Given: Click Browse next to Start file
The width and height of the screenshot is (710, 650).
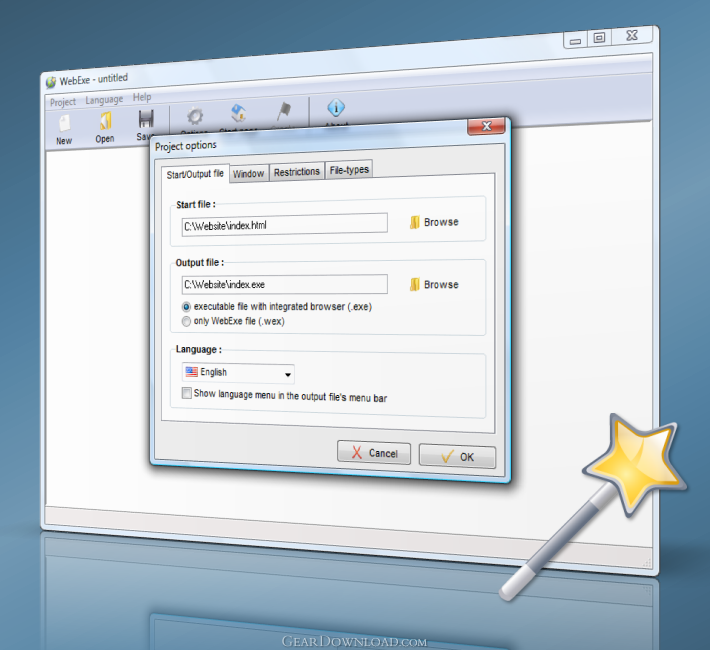Looking at the screenshot, I should coord(434,222).
